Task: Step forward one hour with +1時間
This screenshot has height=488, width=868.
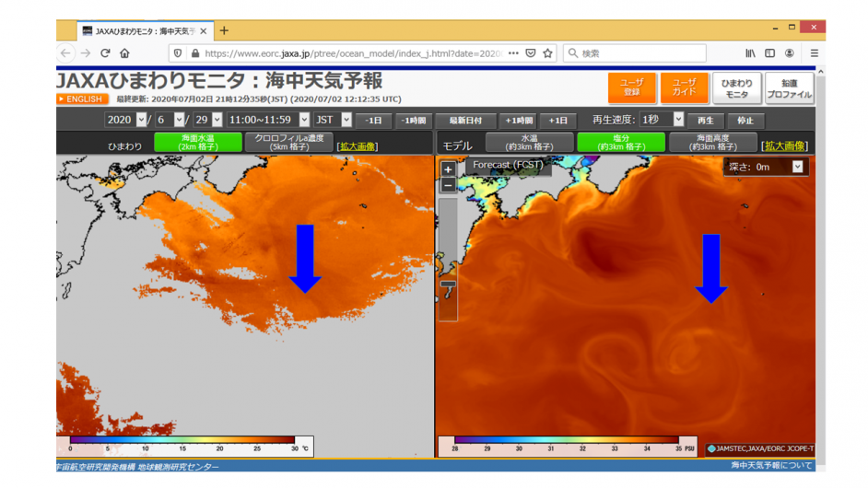Action: point(518,120)
